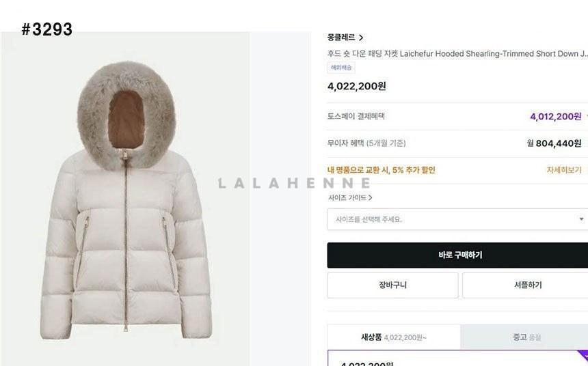This screenshot has height=366, width=588.
Task: Select the 새상품 tab
Action: pos(394,337)
